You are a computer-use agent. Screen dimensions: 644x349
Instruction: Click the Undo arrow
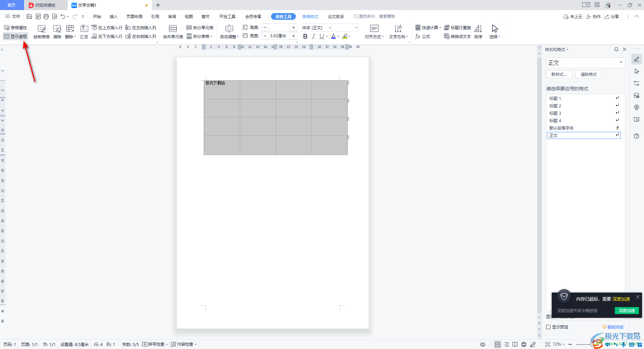[63, 16]
